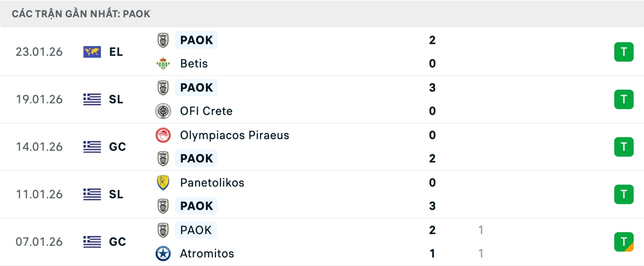
Task: Select the GC competition label on 14.01.26
Action: pos(117,147)
